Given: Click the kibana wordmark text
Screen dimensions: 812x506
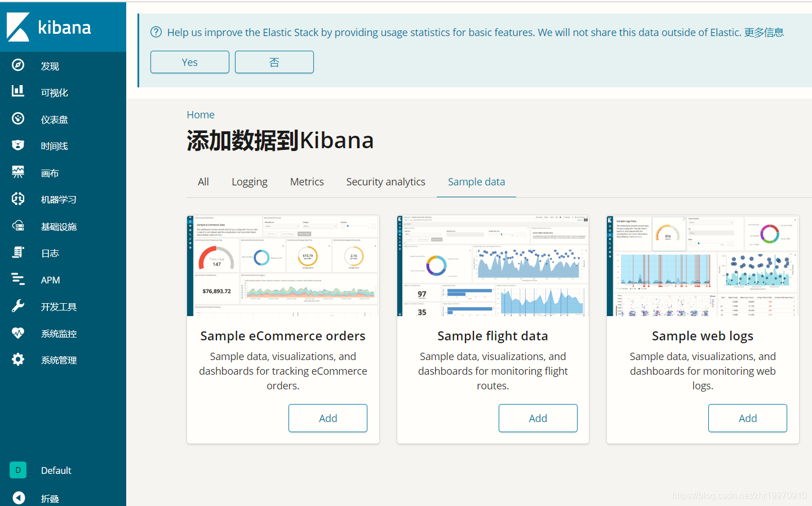Looking at the screenshot, I should 64,27.
